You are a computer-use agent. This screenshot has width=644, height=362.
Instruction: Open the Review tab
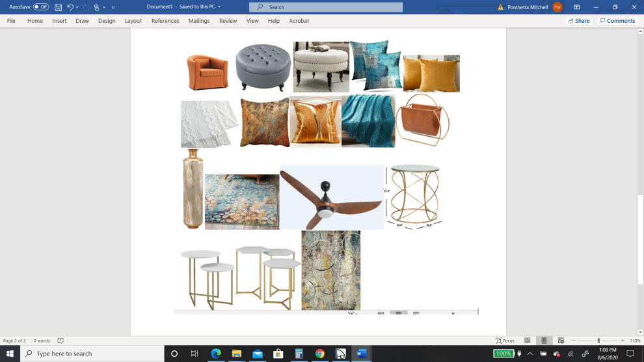pyautogui.click(x=228, y=21)
